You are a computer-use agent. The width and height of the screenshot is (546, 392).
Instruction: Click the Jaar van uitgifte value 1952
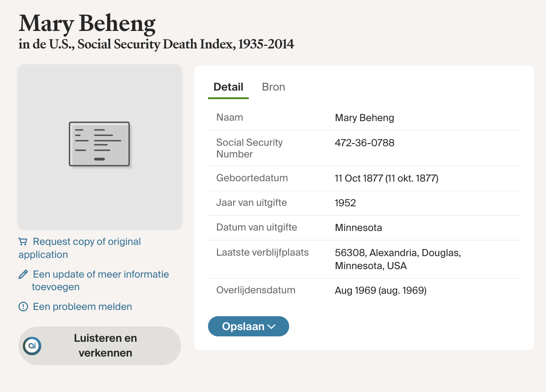(x=345, y=203)
